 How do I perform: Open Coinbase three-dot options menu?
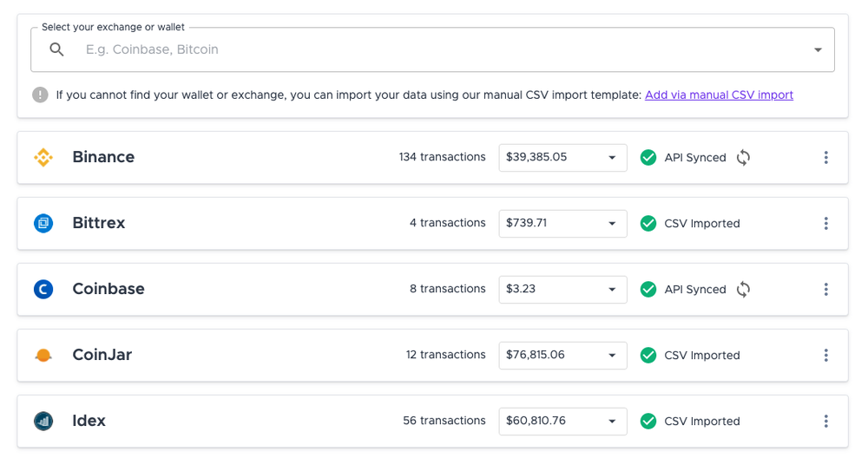point(826,290)
